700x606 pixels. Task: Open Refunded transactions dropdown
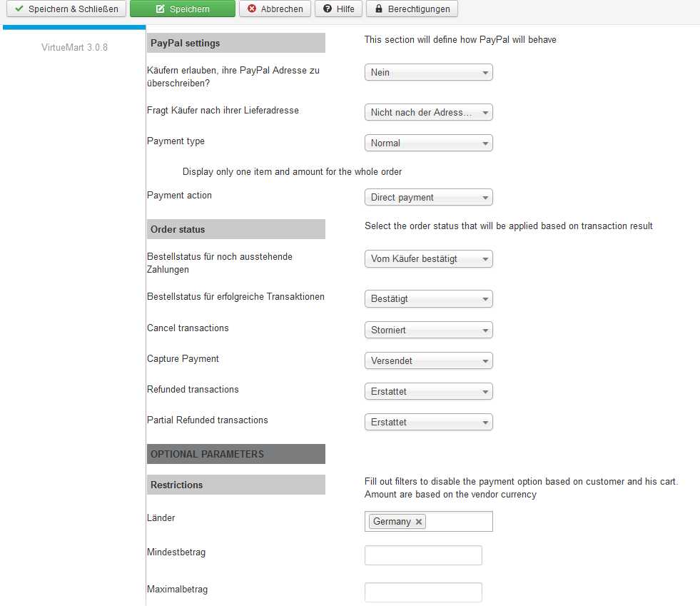(x=428, y=392)
